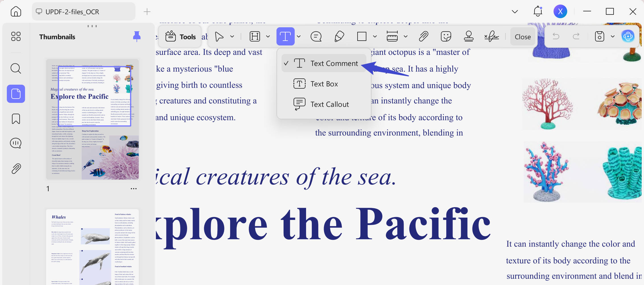Select the Signature tool

point(492,36)
